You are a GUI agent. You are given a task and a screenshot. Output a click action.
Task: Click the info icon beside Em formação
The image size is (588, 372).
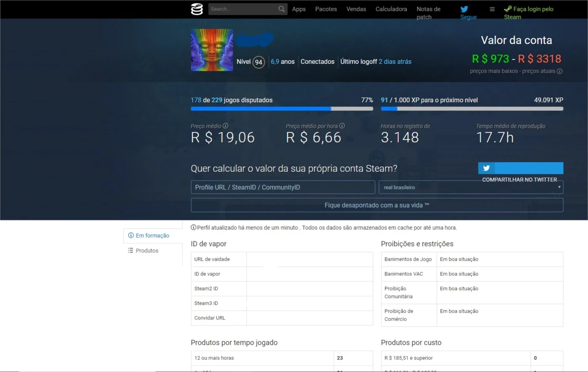tap(131, 235)
